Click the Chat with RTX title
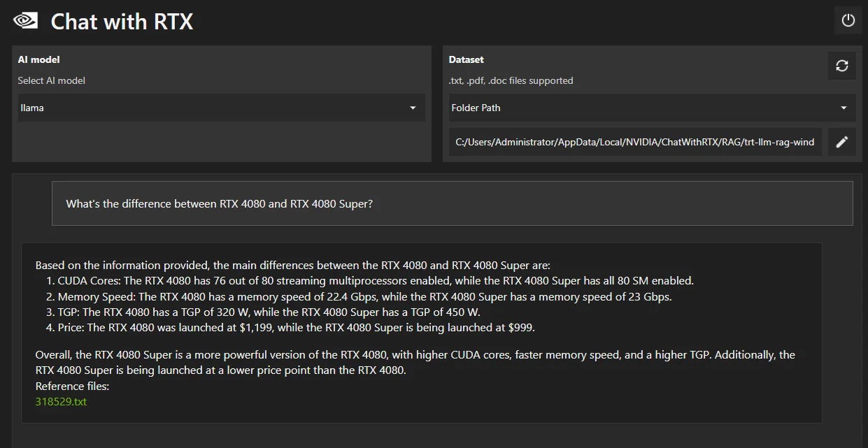Screen dimensions: 868x448 pos(121,22)
